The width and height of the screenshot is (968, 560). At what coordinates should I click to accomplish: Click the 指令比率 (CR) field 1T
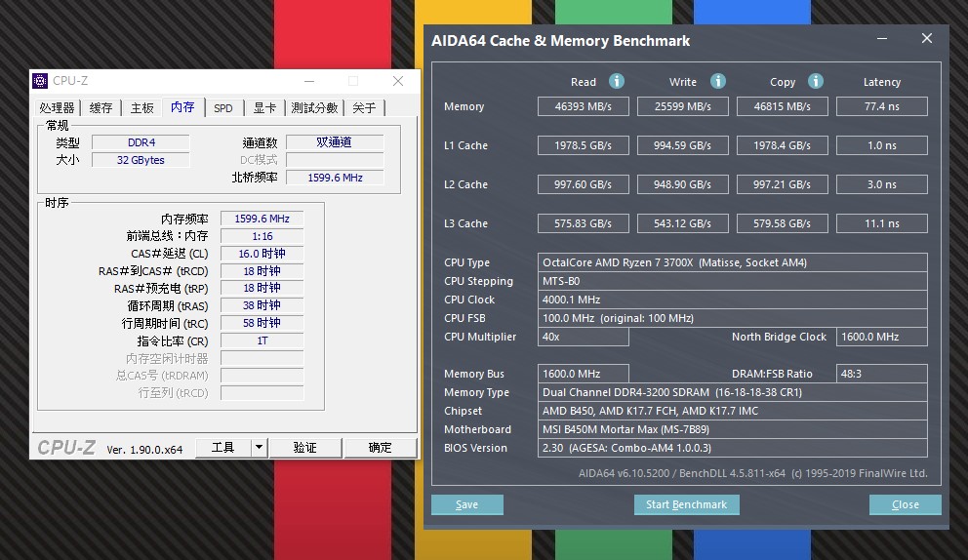262,340
